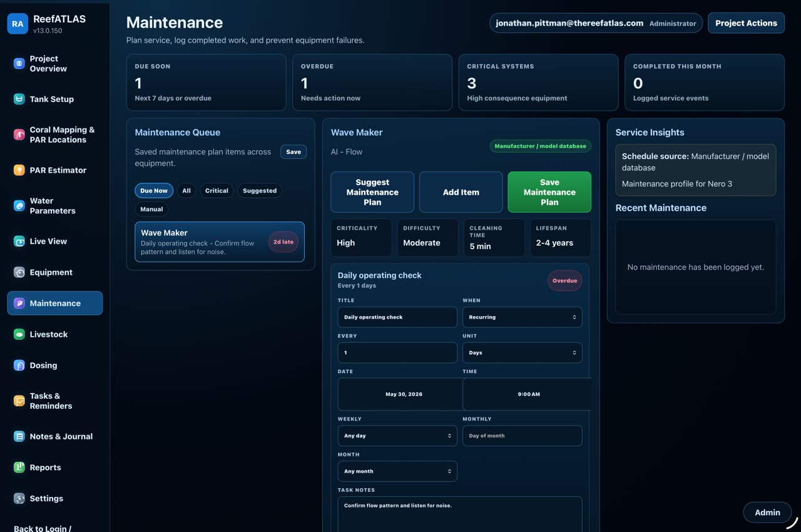Filter the queue by Manual items

[x=151, y=209]
